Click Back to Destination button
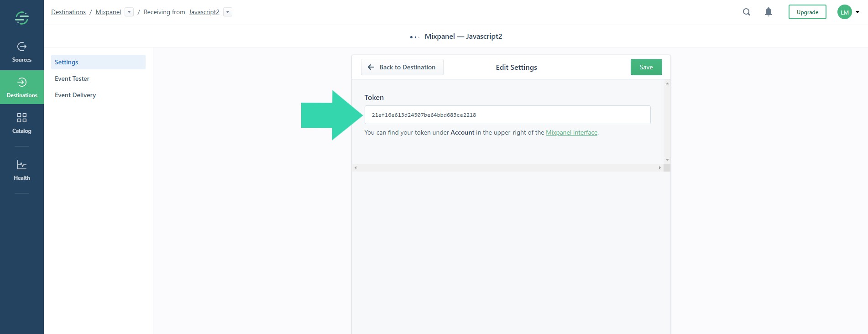This screenshot has width=868, height=334. [402, 67]
